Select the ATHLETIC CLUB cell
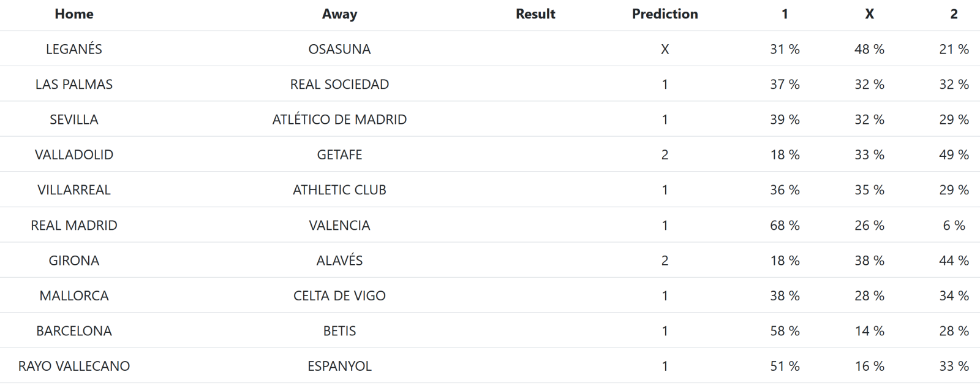This screenshot has width=980, height=388. pos(339,190)
